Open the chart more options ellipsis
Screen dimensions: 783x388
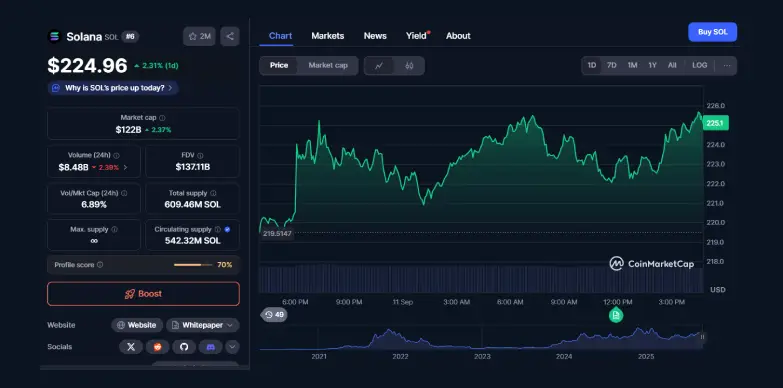click(x=727, y=65)
